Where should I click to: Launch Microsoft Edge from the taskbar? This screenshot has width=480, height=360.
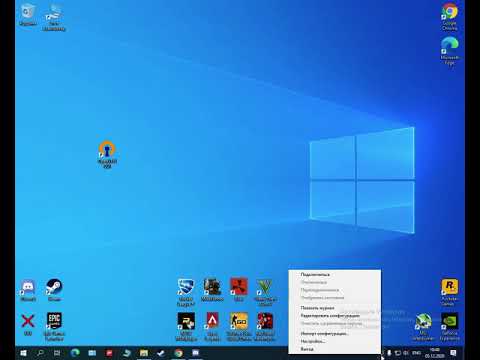tap(75, 353)
